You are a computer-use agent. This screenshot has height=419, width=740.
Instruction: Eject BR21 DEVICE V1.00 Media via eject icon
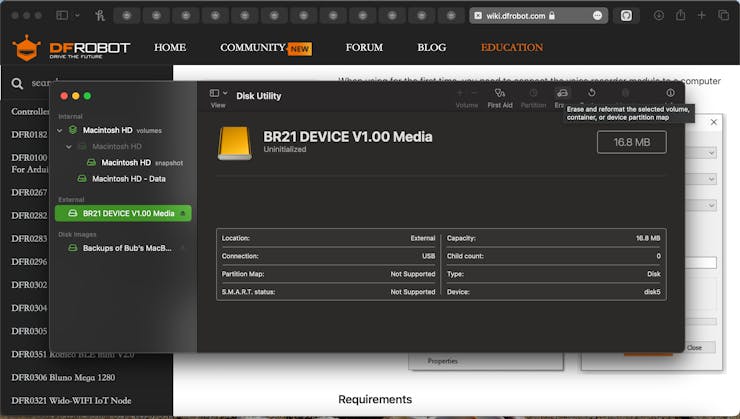(x=183, y=214)
